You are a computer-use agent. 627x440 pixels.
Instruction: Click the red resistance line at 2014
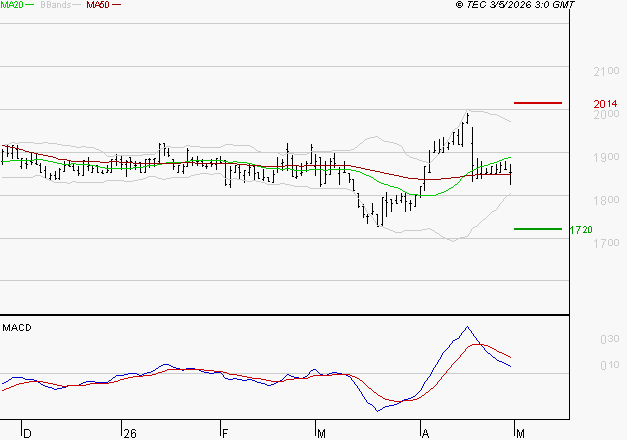click(x=538, y=103)
